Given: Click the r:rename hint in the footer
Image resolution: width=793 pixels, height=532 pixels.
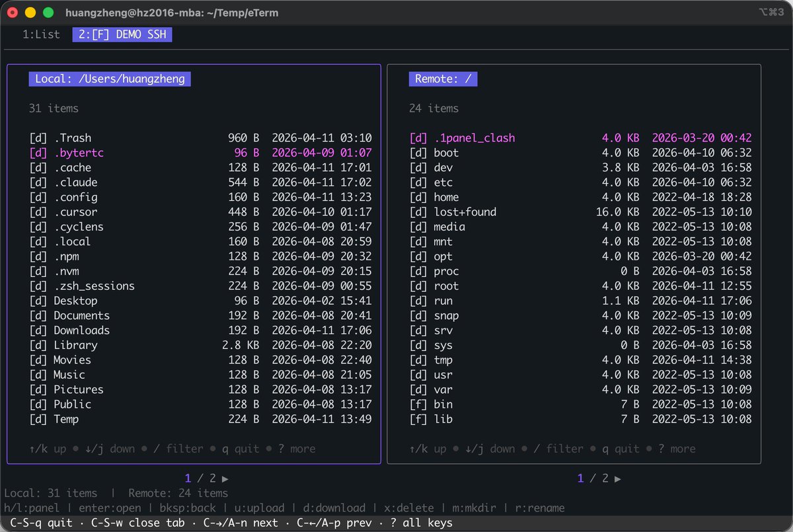Looking at the screenshot, I should [x=541, y=508].
